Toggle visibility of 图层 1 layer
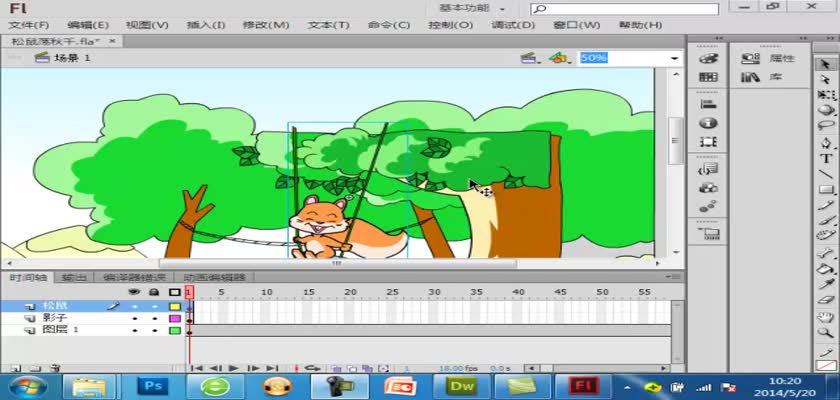This screenshot has height=400, width=840. click(134, 331)
